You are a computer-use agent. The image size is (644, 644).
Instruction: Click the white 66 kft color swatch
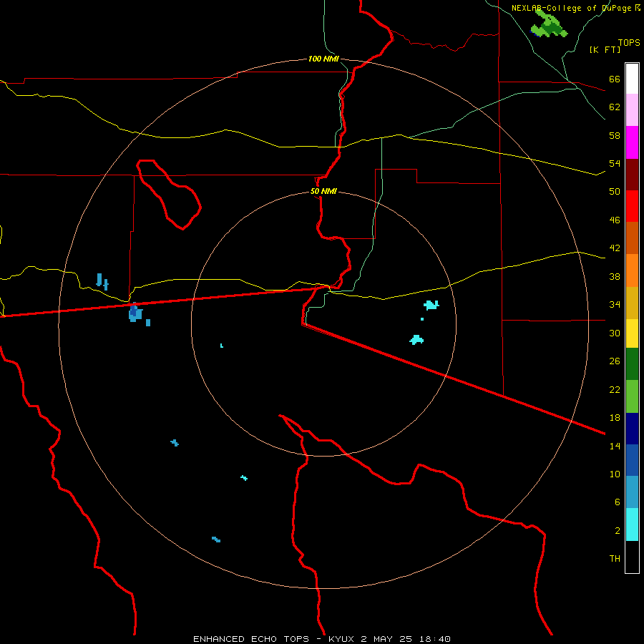pyautogui.click(x=632, y=79)
